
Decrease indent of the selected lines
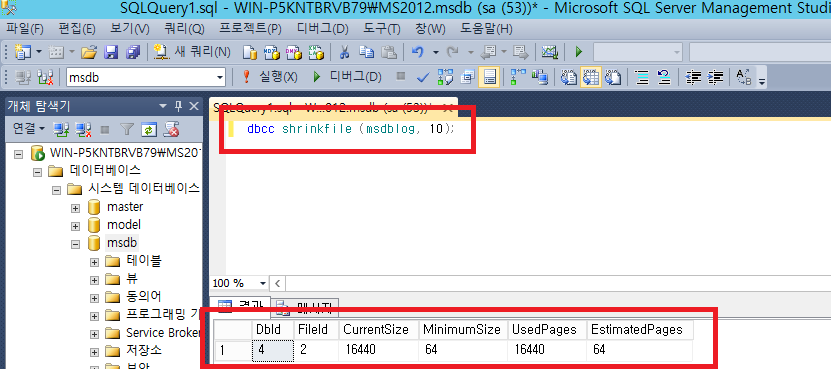(693, 78)
